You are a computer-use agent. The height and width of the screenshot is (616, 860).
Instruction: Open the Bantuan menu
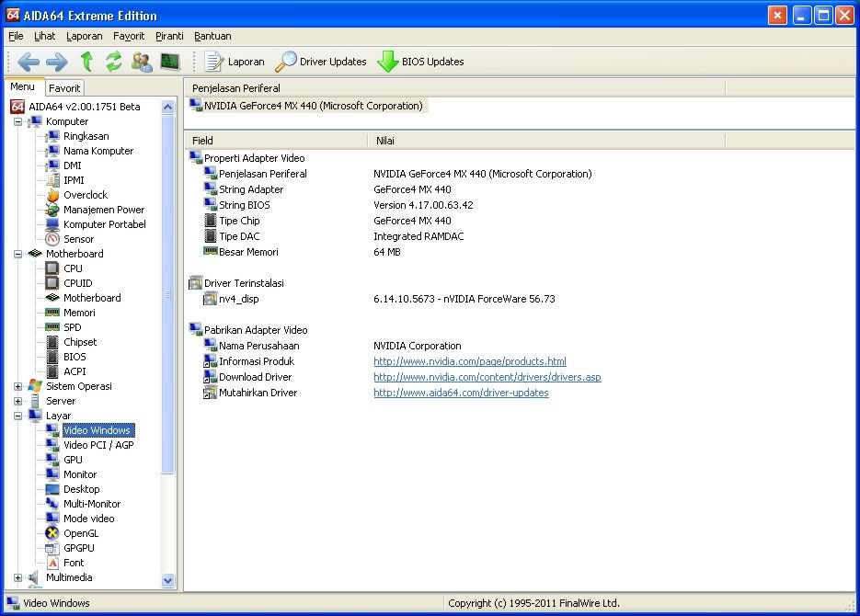point(212,36)
